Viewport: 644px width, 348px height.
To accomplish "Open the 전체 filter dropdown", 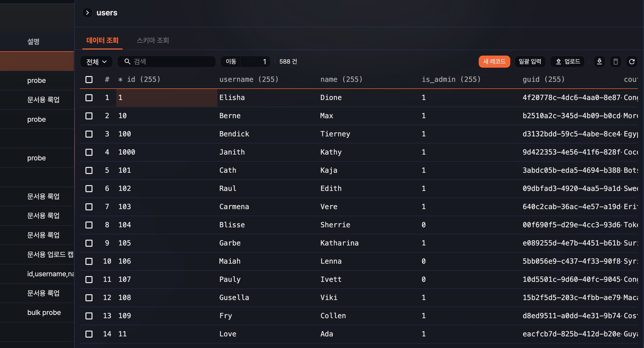I will coord(96,62).
